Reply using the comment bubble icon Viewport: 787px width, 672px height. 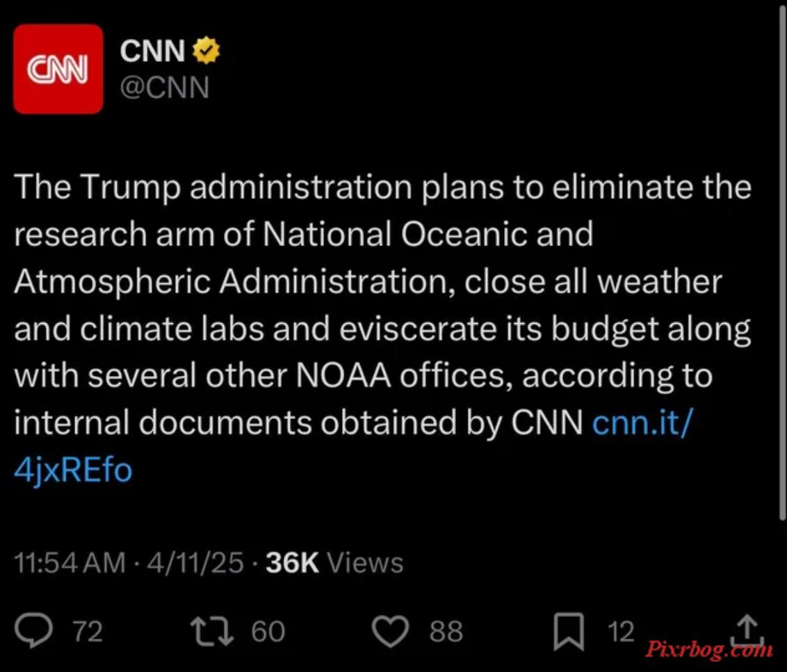pyautogui.click(x=33, y=630)
